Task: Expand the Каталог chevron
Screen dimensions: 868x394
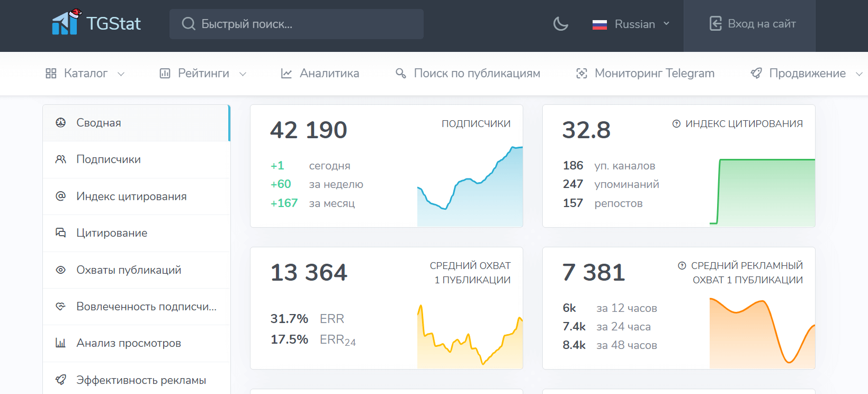Action: [121, 74]
